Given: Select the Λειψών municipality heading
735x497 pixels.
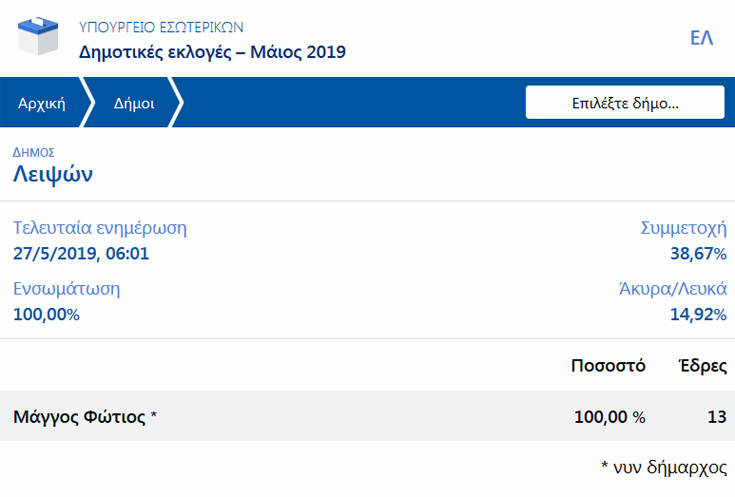Looking at the screenshot, I should coord(53,175).
